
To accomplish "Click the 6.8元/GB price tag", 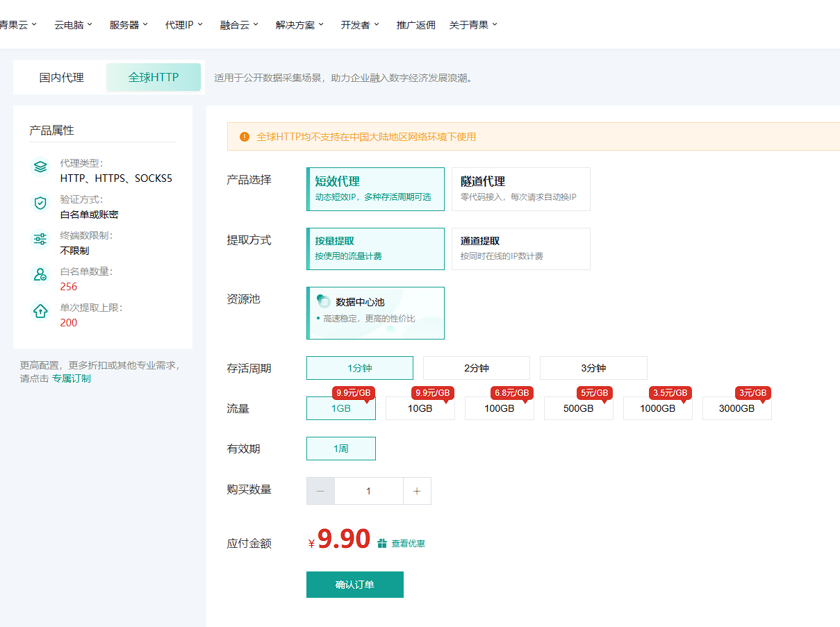I will (x=511, y=393).
